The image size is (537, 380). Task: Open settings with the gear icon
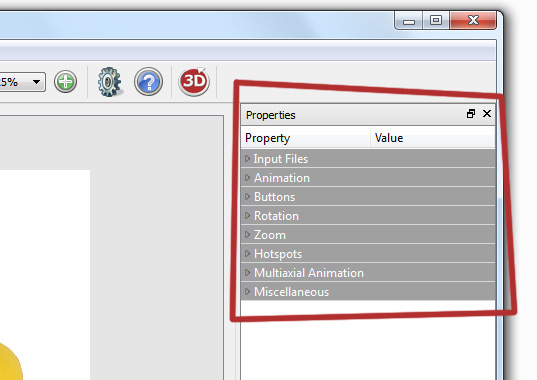pos(109,82)
